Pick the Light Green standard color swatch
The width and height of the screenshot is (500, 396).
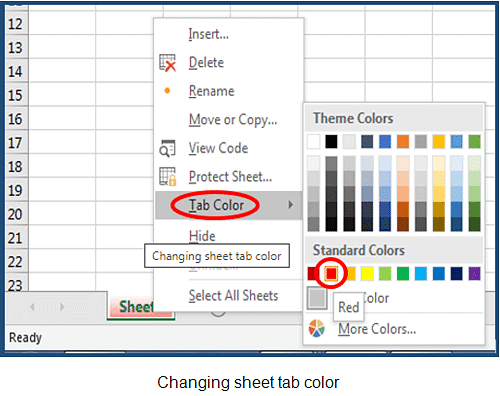coord(385,274)
